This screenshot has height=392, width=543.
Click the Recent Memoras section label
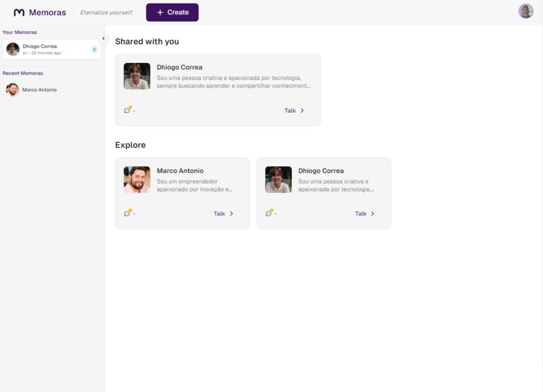click(x=23, y=73)
